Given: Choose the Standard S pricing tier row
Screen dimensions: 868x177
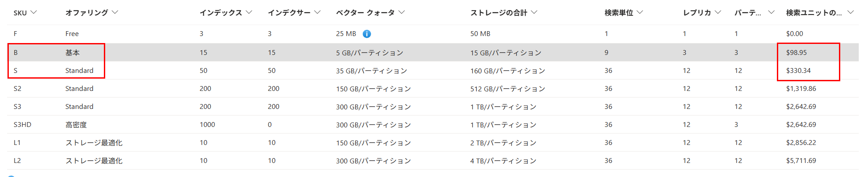Looking at the screenshot, I should [433, 70].
